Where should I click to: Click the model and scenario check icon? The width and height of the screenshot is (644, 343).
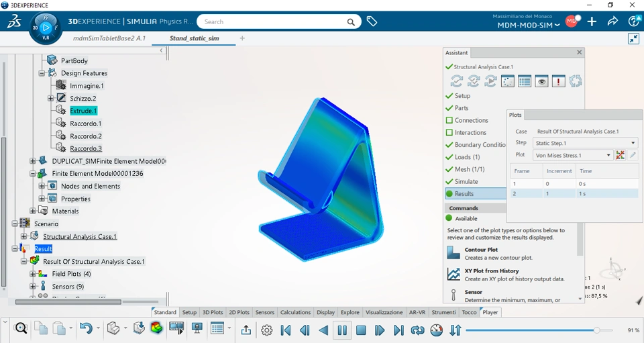click(x=474, y=81)
